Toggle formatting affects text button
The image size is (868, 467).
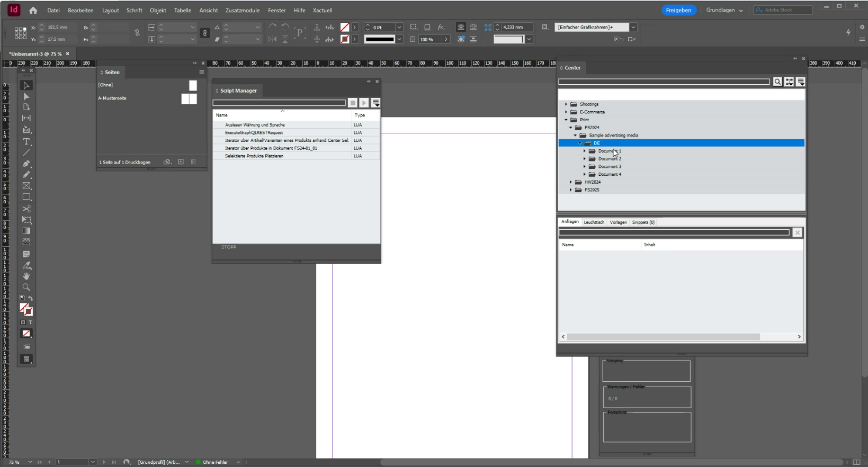click(30, 322)
